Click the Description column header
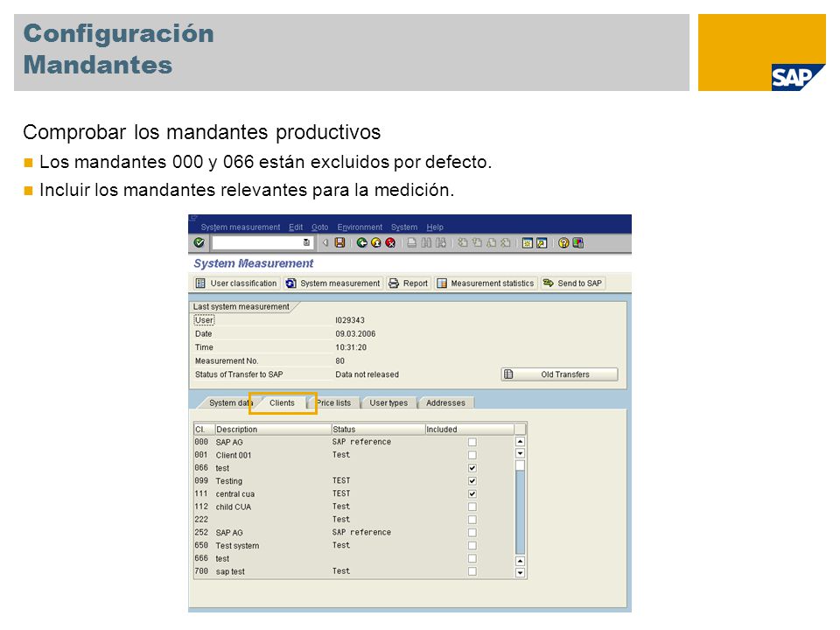Viewport: 840px width, 630px height. pyautogui.click(x=273, y=429)
